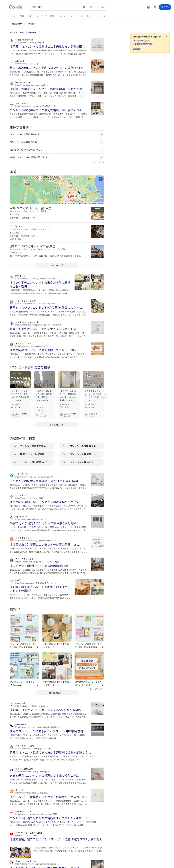Open the more-options dots for 悠悠ホーム result

pos(62,279)
